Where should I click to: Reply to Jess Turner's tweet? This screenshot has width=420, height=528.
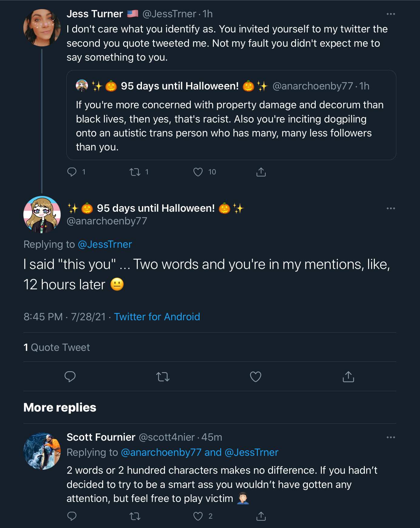point(72,172)
